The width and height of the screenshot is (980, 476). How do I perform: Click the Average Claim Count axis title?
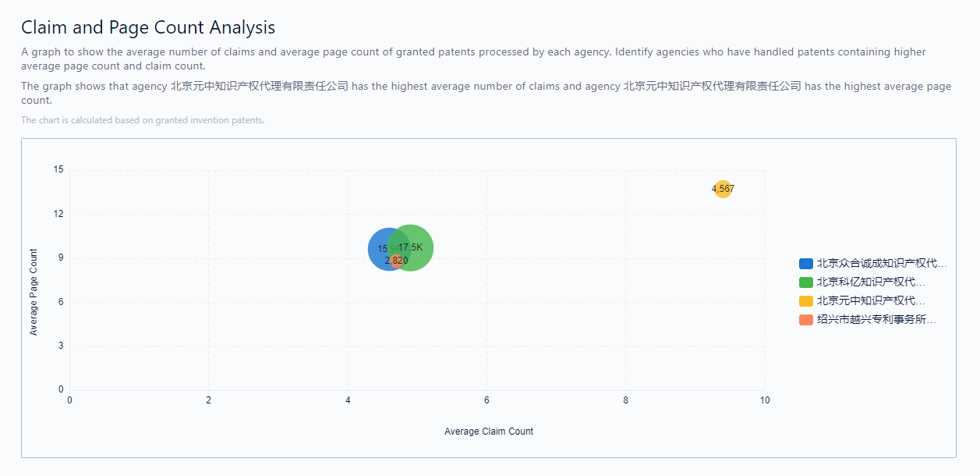(x=489, y=432)
